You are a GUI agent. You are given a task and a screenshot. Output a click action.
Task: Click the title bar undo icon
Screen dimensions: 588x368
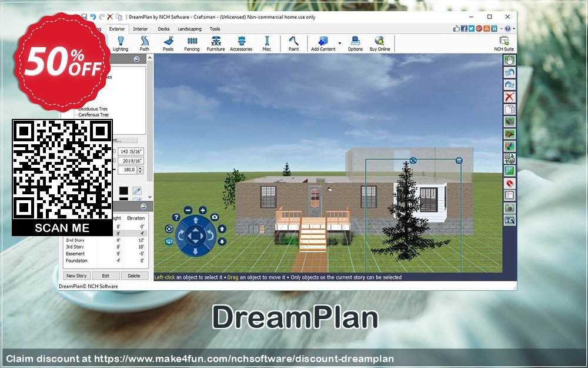point(93,17)
